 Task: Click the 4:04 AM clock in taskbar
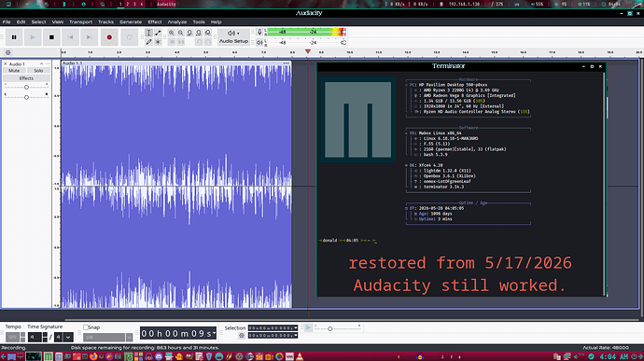coord(613,356)
